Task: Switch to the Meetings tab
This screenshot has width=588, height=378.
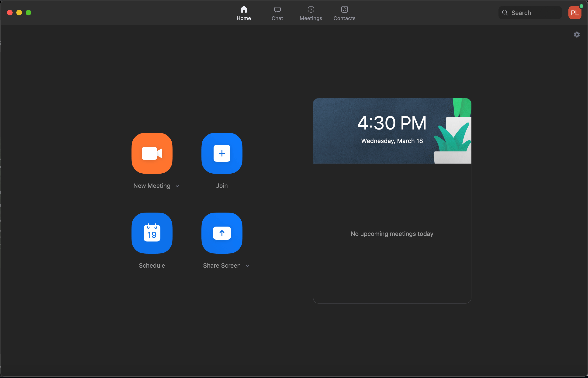Action: (x=311, y=13)
